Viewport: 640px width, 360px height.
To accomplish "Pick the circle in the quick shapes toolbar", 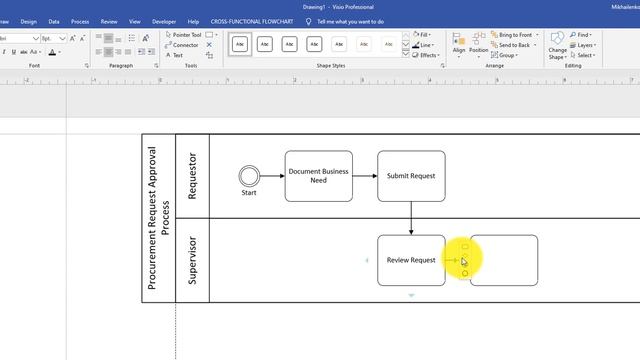I will (x=465, y=273).
